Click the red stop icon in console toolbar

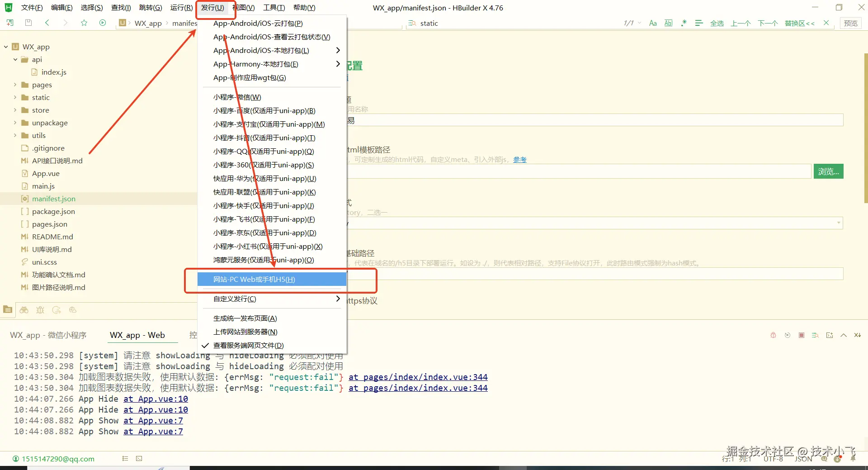coord(802,335)
